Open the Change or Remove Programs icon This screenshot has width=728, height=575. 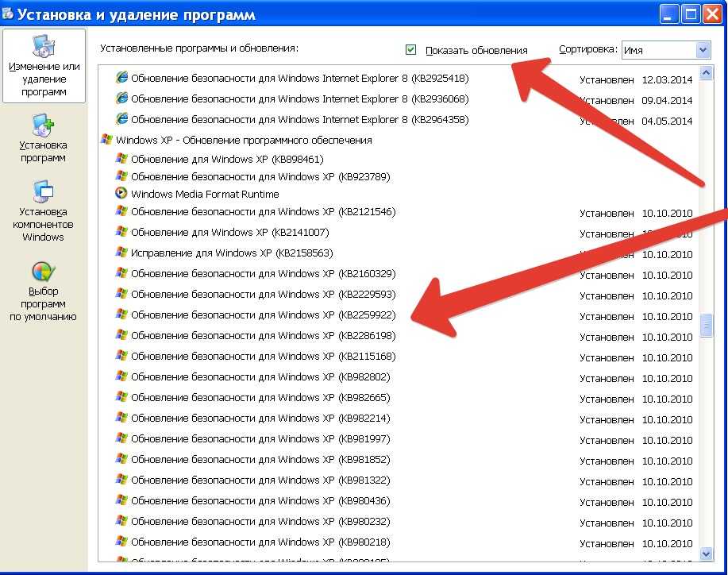tap(44, 46)
